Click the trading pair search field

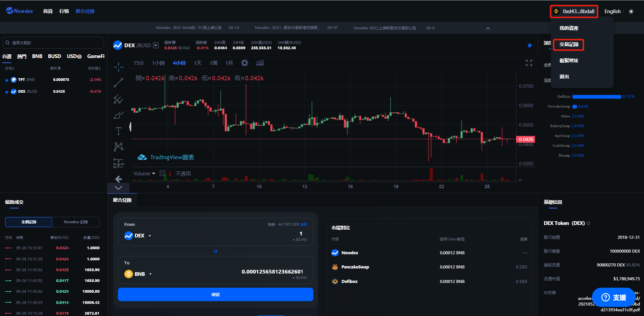point(53,43)
